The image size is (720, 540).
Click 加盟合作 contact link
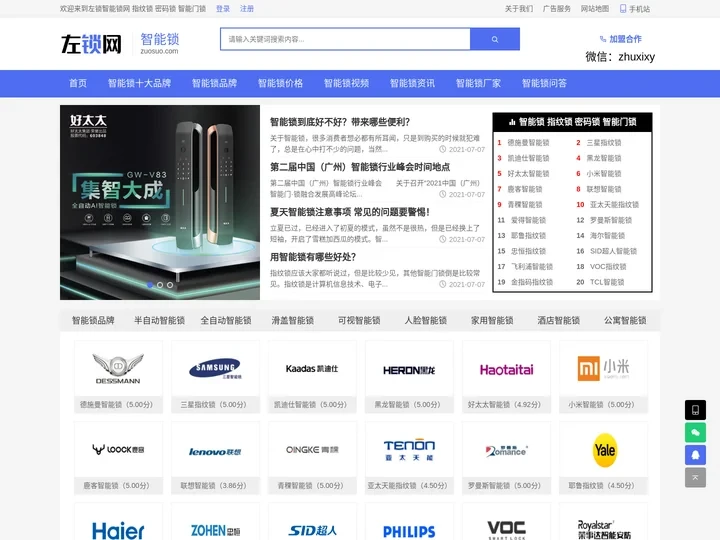(x=621, y=39)
